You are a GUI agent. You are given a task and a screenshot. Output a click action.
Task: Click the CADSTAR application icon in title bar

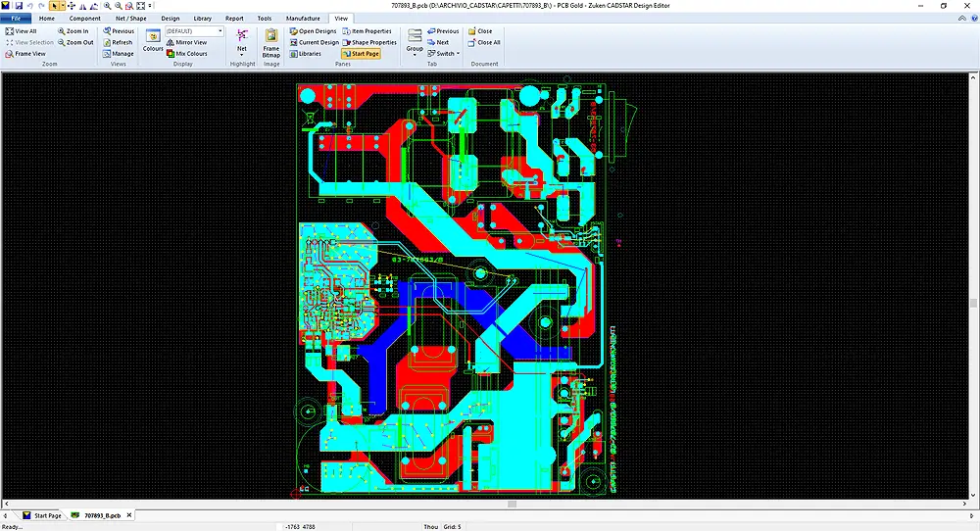[6, 6]
